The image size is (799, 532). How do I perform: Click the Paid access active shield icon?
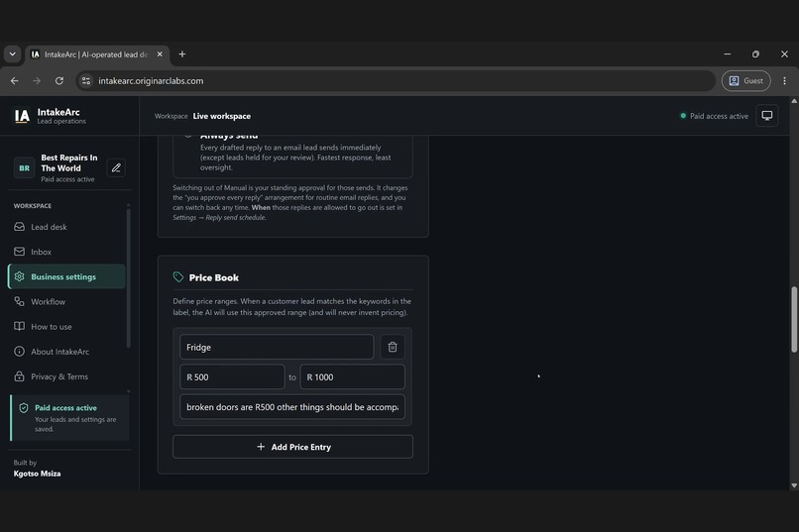click(x=24, y=408)
